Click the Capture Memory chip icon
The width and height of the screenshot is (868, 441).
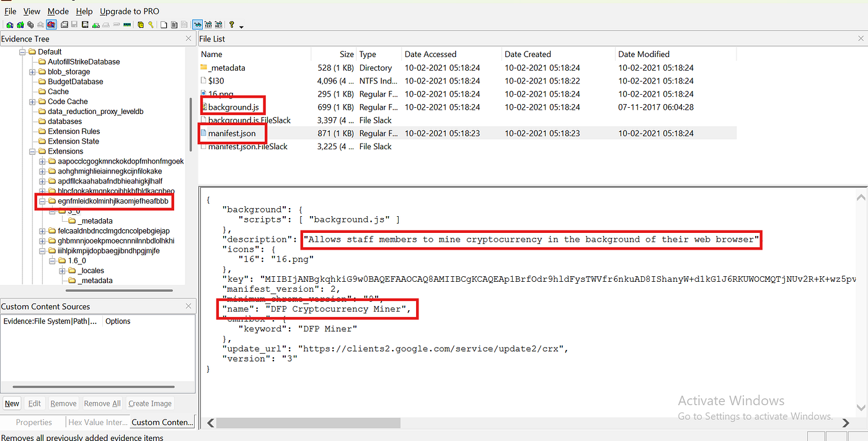(127, 25)
